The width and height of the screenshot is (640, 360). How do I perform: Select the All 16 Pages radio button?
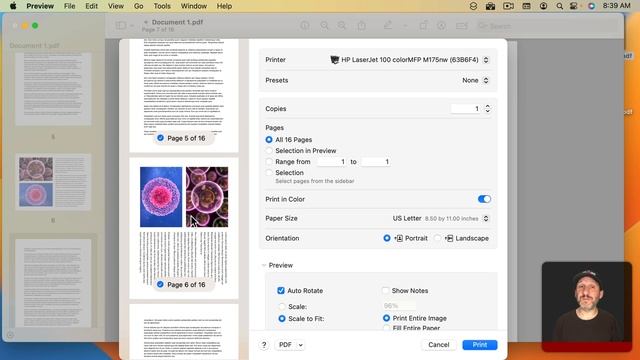[x=269, y=140]
